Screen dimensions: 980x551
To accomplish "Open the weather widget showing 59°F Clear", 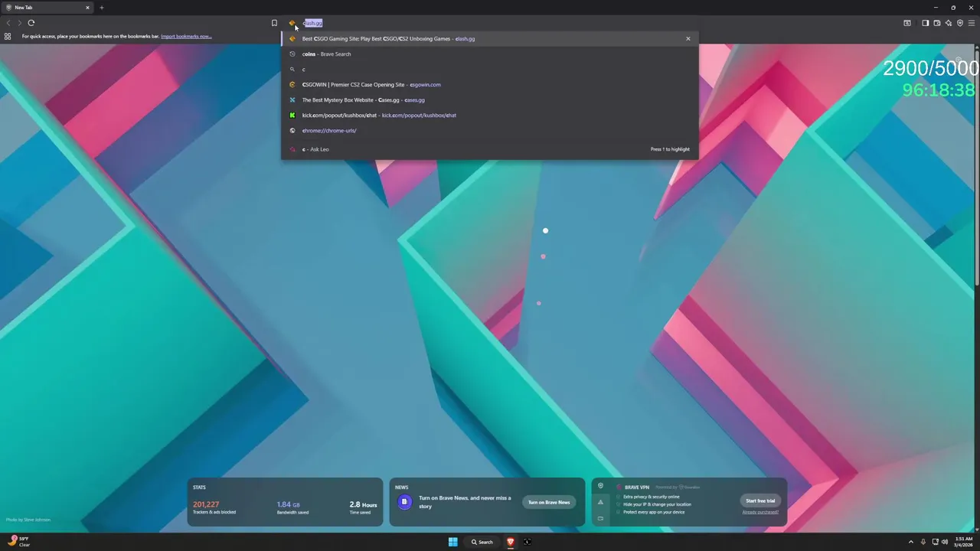I will pos(19,542).
